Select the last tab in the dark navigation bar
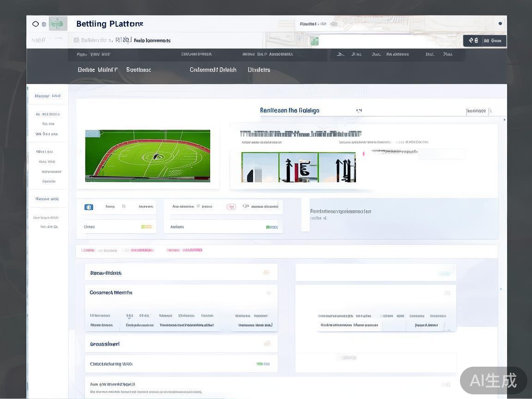This screenshot has height=399, width=532. (259, 70)
